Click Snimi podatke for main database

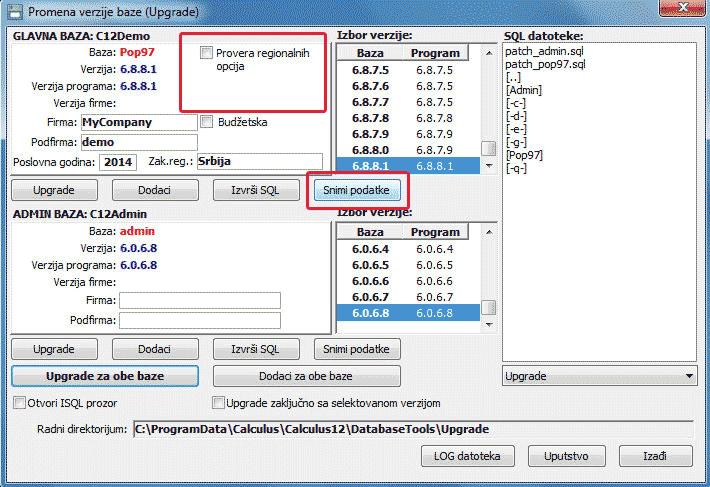356,189
